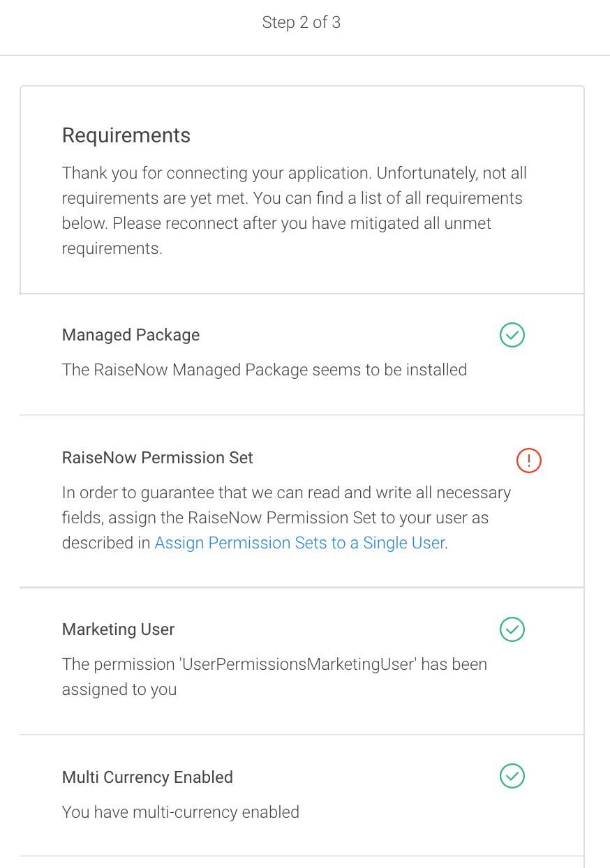Image resolution: width=610 pixels, height=868 pixels.
Task: Click the 'assigned to you' text under Marketing User
Action: tap(119, 689)
